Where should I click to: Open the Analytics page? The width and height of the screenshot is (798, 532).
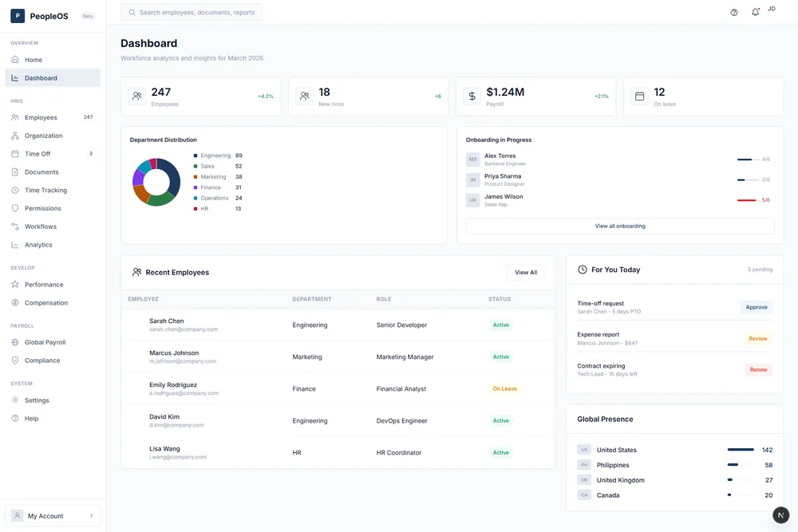(53, 245)
